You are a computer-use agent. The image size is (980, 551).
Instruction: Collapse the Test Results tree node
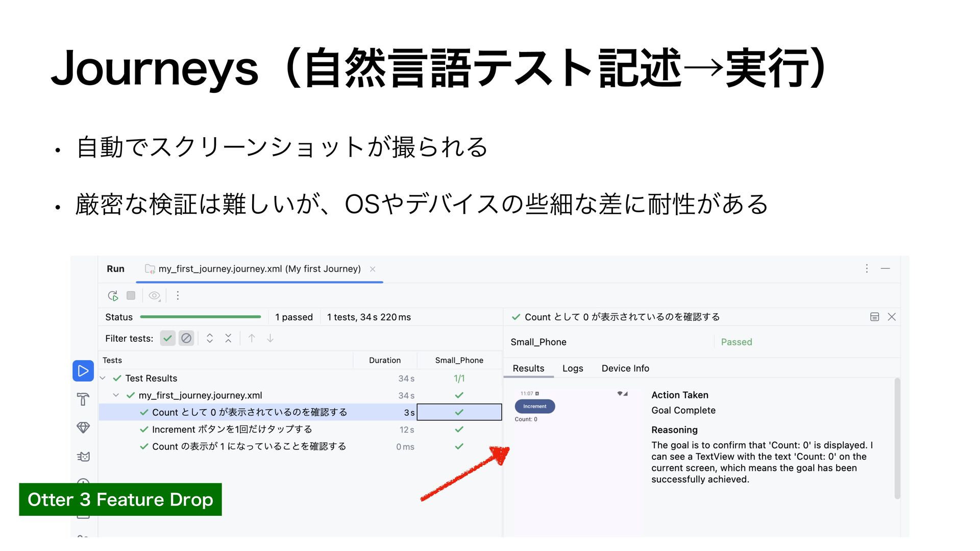click(x=103, y=378)
